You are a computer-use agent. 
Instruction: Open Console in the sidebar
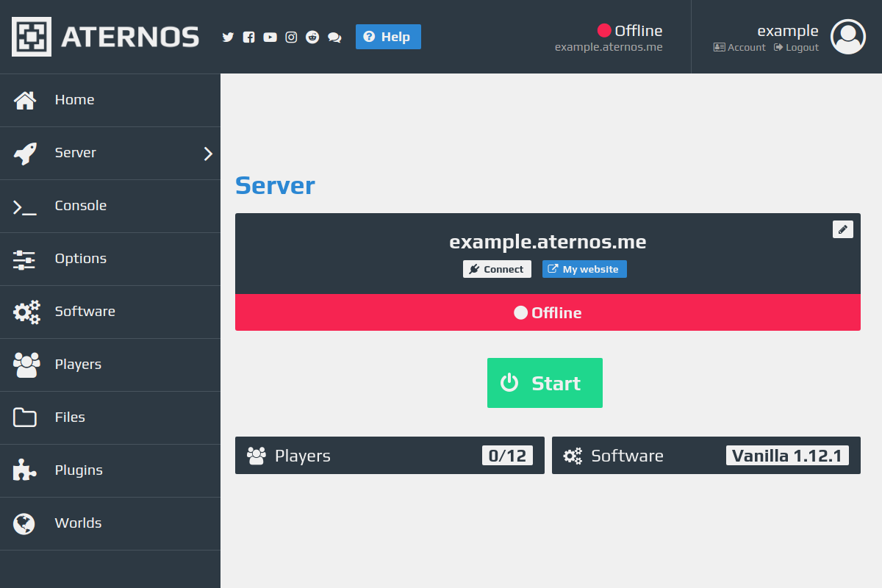pyautogui.click(x=110, y=207)
